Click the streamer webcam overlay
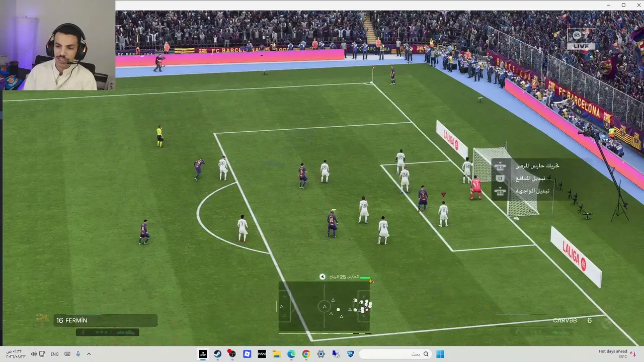644x362 pixels. click(x=58, y=45)
